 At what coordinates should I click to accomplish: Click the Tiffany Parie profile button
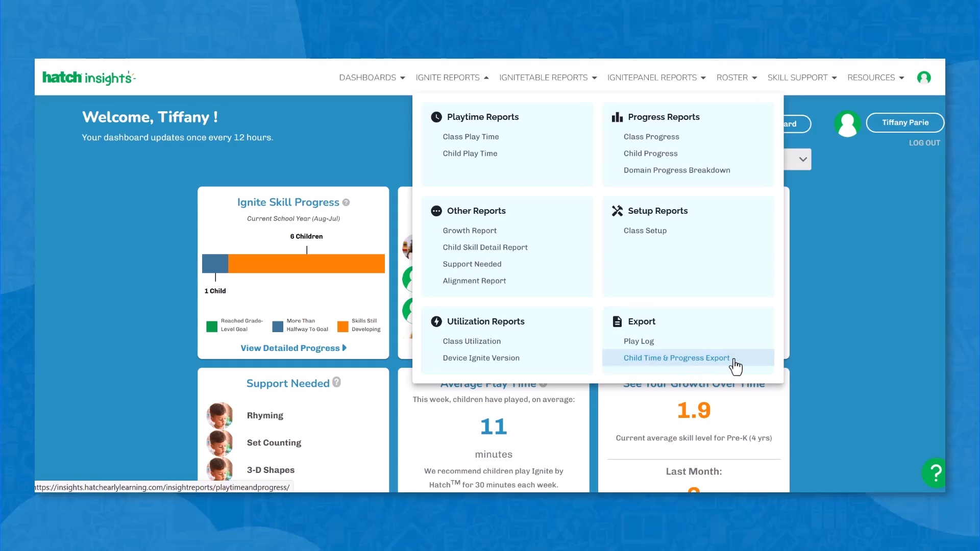pos(905,122)
